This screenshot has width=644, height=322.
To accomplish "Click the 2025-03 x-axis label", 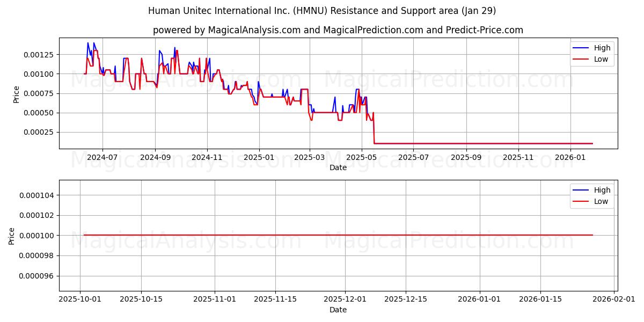I will [310, 158].
